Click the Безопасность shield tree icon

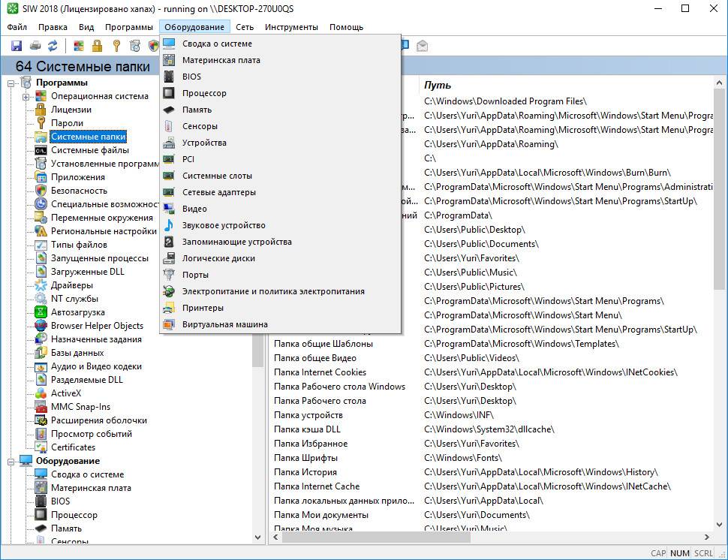tap(41, 191)
